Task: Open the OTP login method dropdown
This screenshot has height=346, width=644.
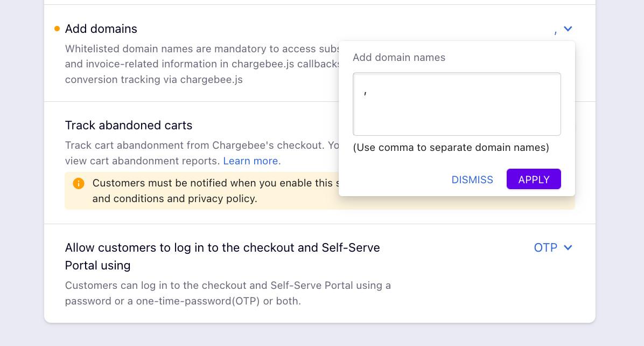Action: (553, 247)
